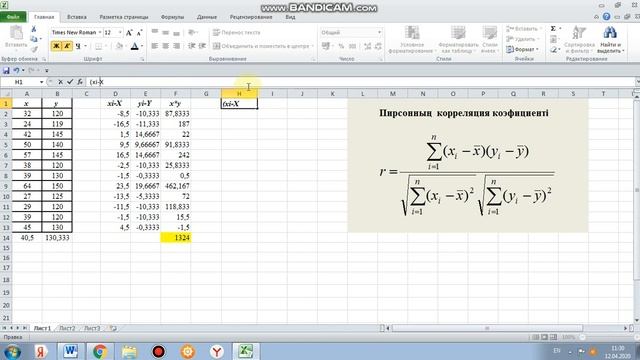This screenshot has width=640, height=360.
Task: Open the underline style dropdown arrow
Action: click(x=85, y=46)
